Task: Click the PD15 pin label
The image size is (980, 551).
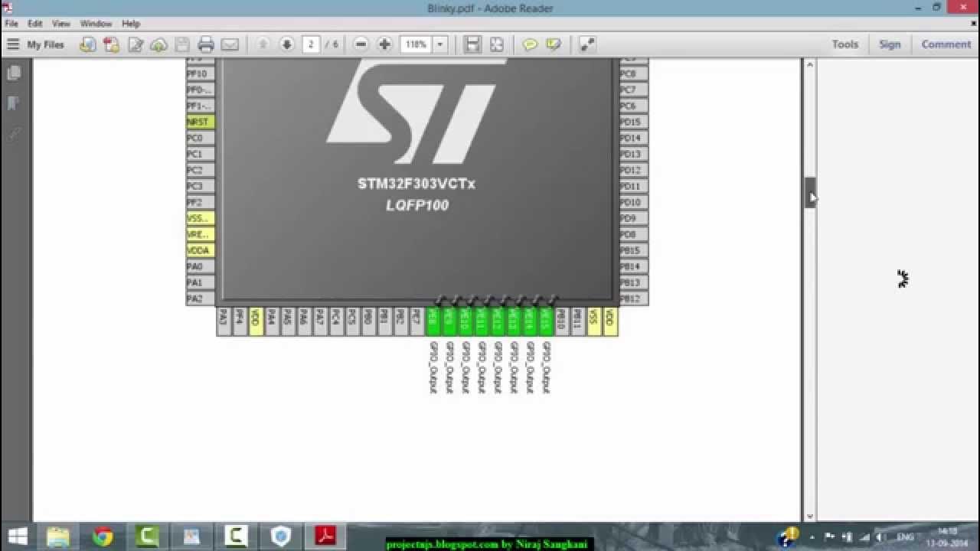Action: [634, 122]
